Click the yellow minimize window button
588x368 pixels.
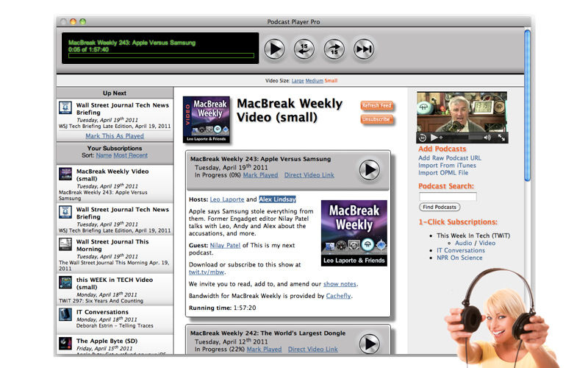(73, 22)
